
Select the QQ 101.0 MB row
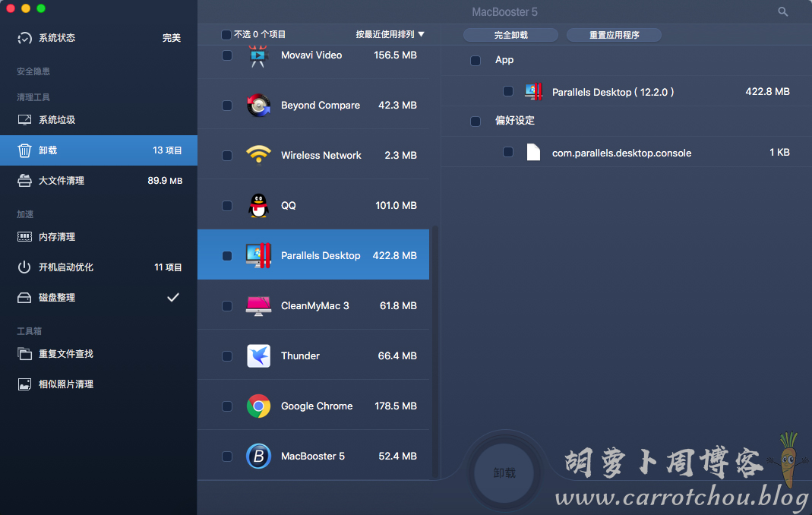[x=313, y=206]
